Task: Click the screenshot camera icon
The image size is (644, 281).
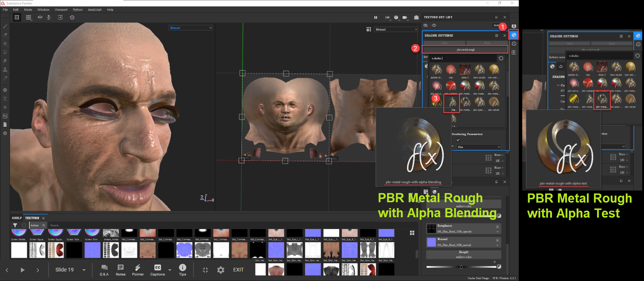Action: point(416,17)
